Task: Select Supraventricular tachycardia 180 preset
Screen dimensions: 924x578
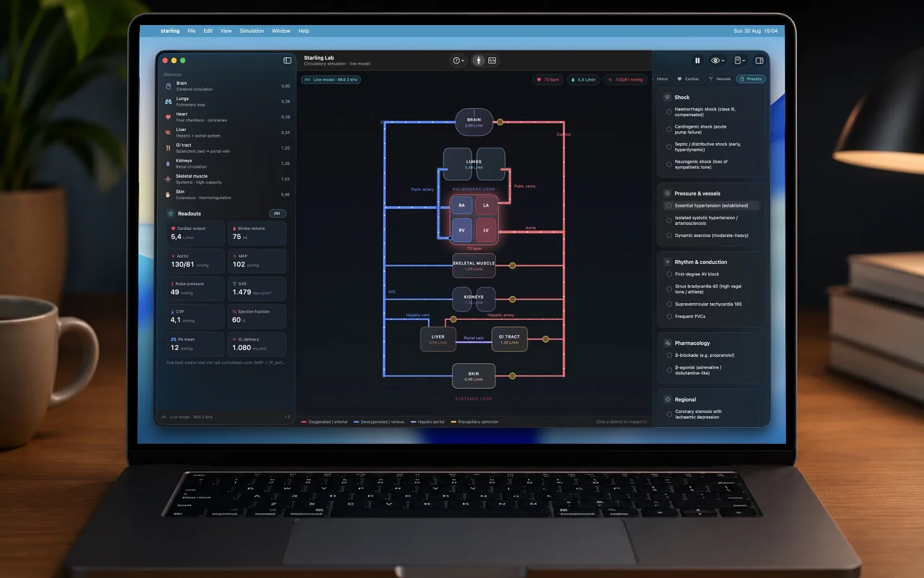Action: click(x=711, y=304)
